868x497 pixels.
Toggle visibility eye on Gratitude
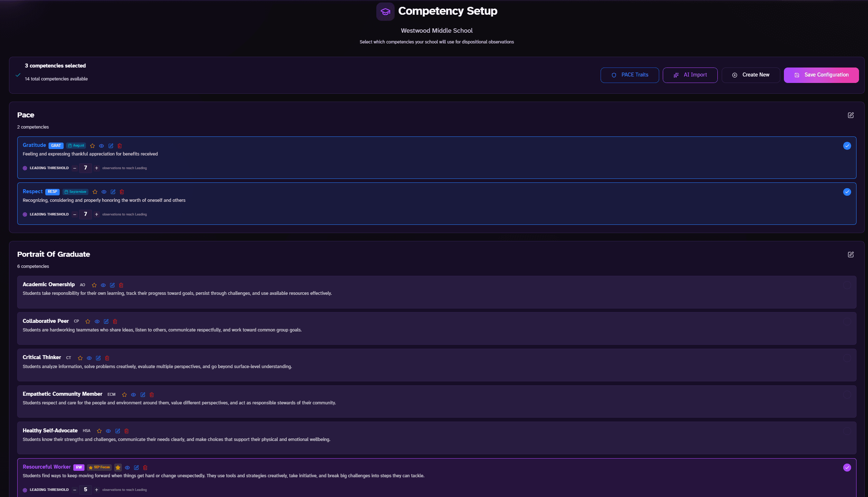[x=101, y=146]
